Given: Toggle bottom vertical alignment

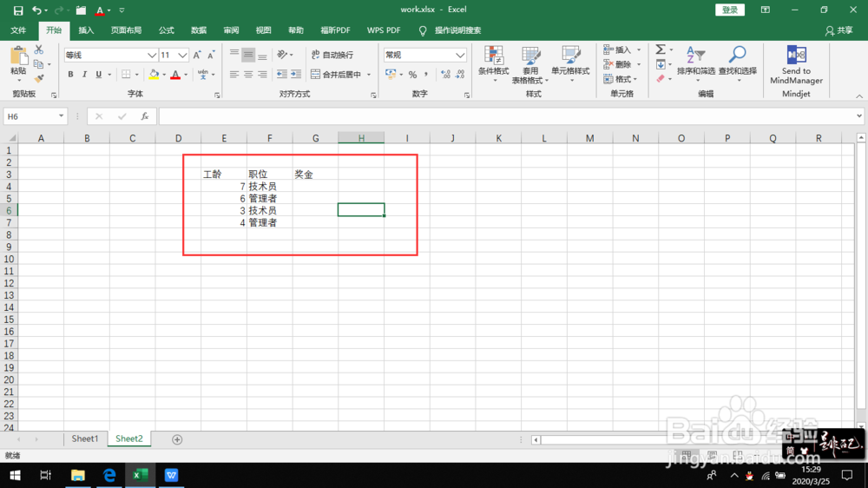Looking at the screenshot, I should pos(262,55).
